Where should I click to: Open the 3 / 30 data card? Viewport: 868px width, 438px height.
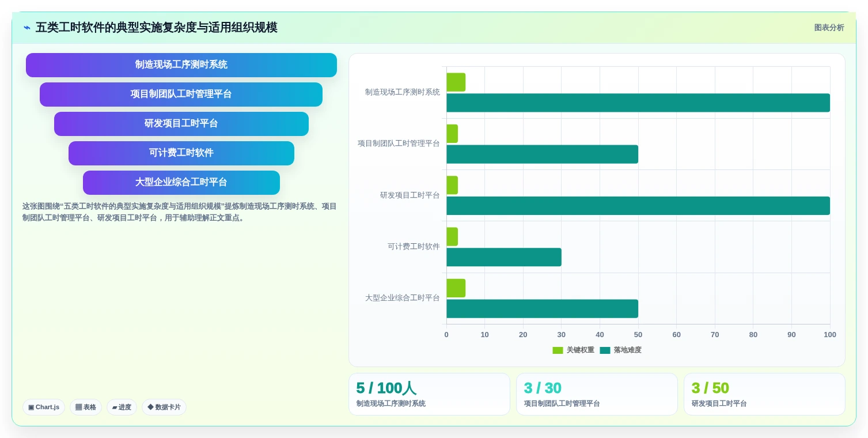coord(597,394)
